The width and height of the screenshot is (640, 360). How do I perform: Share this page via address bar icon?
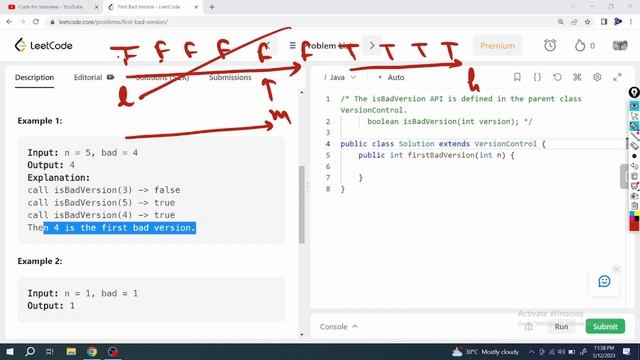click(574, 22)
